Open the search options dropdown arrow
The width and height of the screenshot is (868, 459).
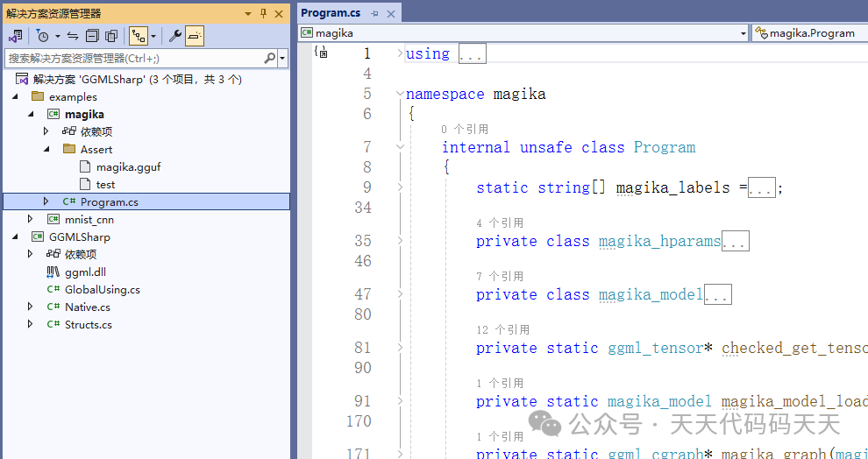pos(283,58)
